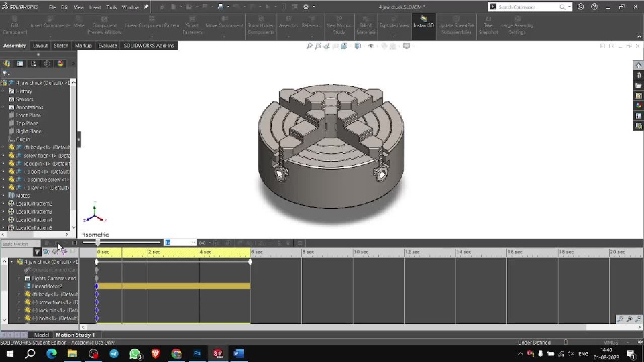Screen dimensions: 644x362
Task: Click the timeline filter funnel icon
Action: pyautogui.click(x=37, y=252)
